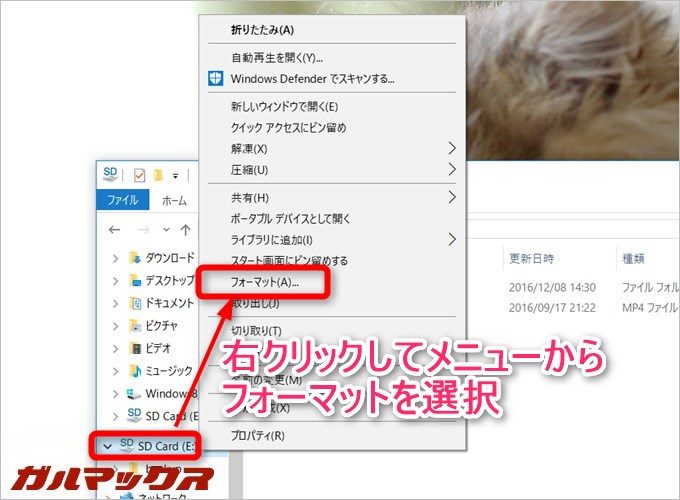Select ドキュメント in the navigation tree
Image resolution: width=680 pixels, height=500 pixels.
click(x=170, y=303)
